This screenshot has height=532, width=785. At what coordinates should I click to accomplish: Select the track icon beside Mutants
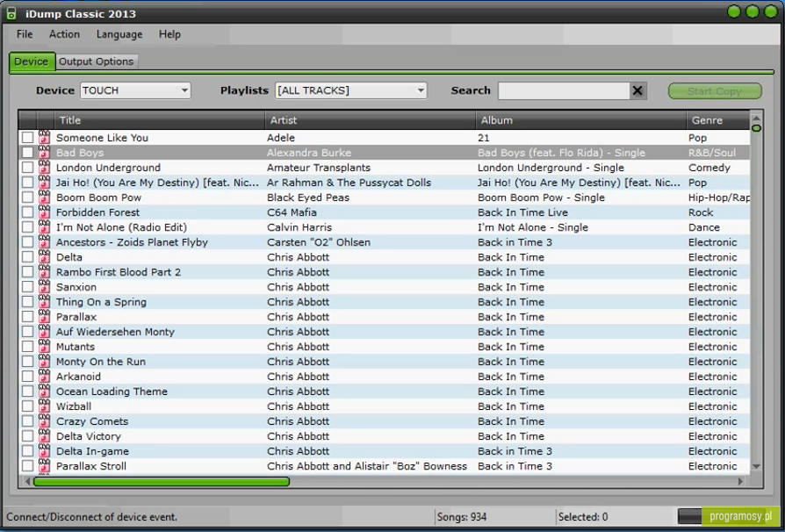(45, 346)
